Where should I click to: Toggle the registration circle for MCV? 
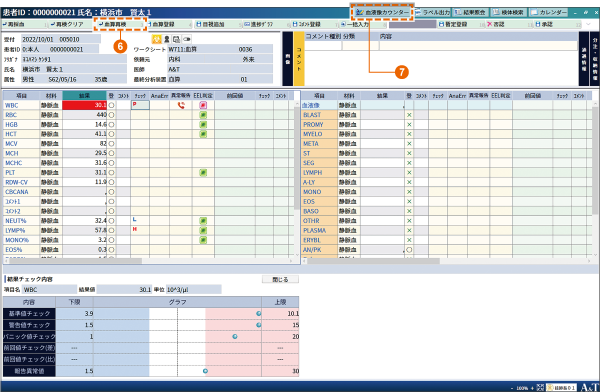click(x=111, y=144)
